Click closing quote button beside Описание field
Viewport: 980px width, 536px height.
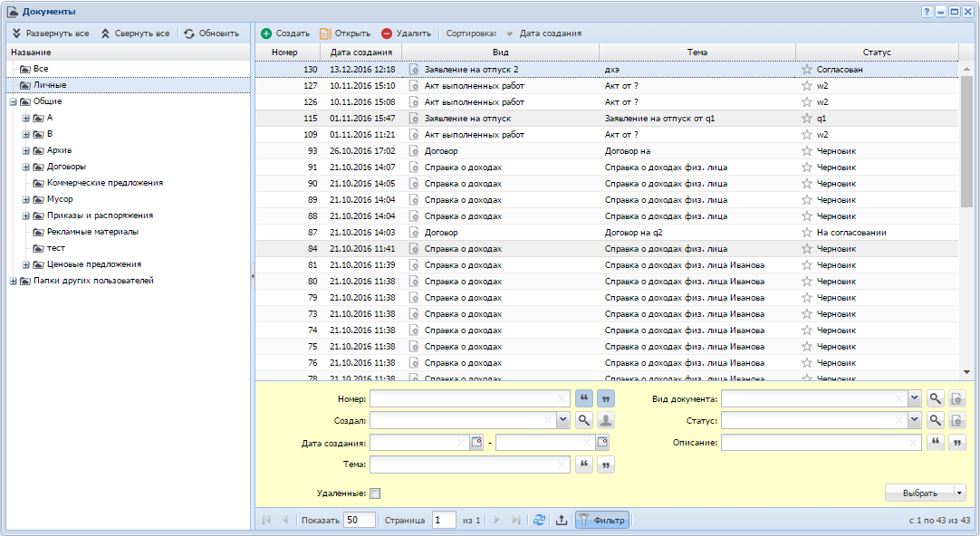956,443
